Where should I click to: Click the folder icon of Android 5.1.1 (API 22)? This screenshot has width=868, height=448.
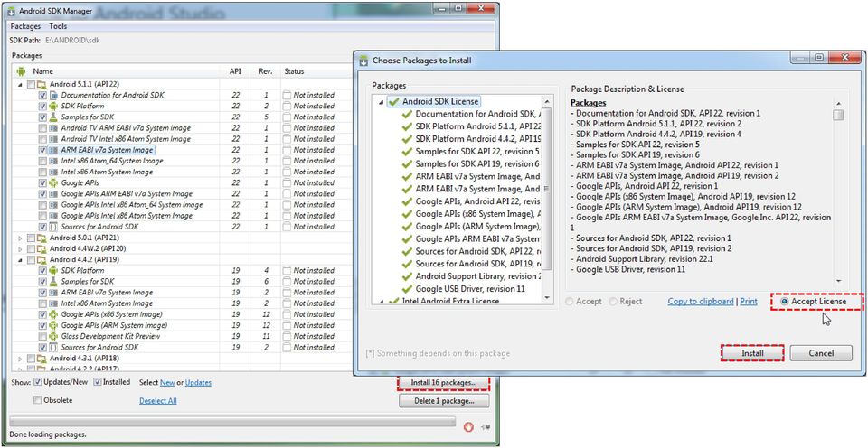(42, 84)
